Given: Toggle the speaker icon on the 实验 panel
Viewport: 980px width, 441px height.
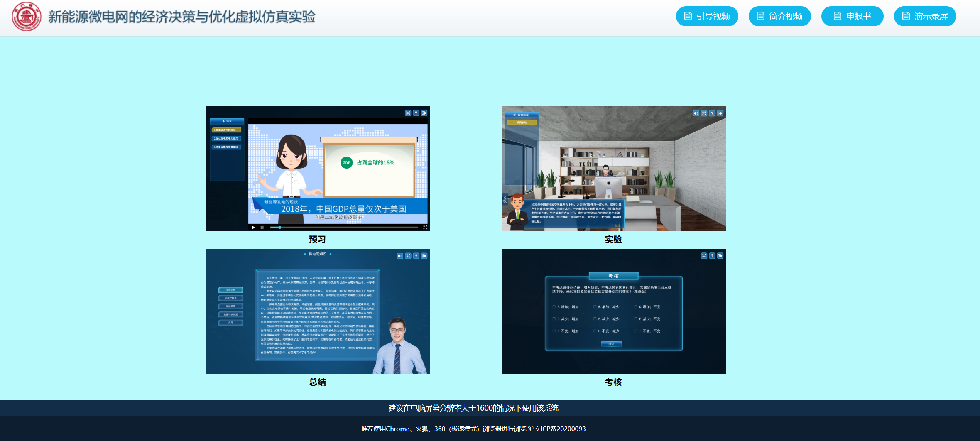Looking at the screenshot, I should [x=696, y=113].
